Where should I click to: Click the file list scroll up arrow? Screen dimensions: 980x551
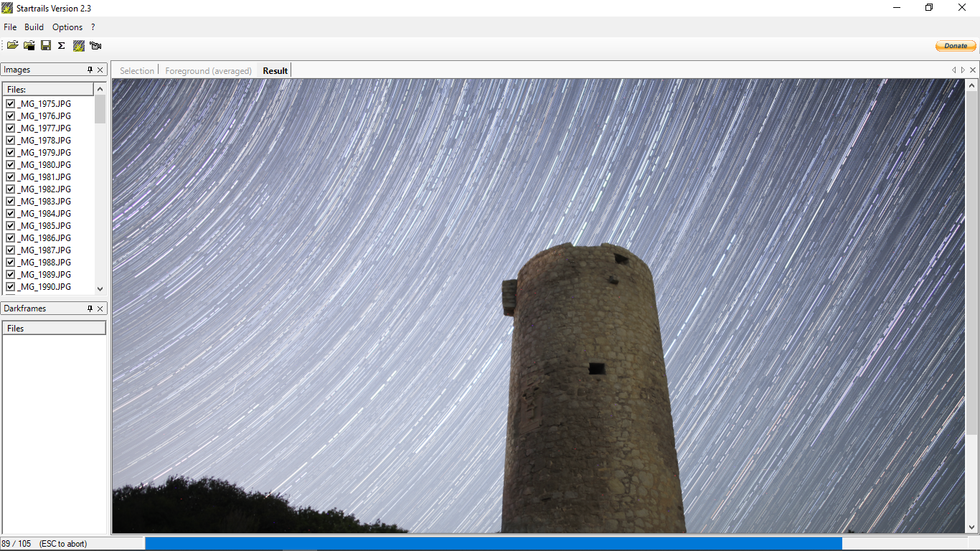100,89
